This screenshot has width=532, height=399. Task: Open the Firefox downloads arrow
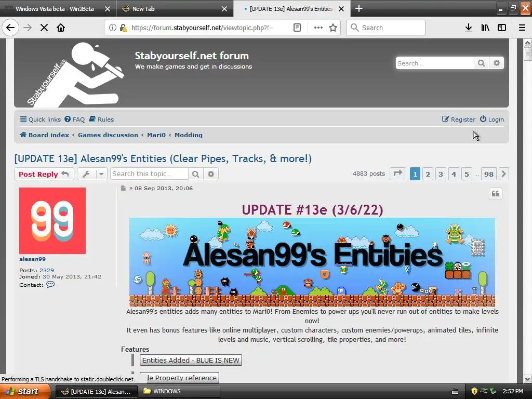tap(469, 28)
